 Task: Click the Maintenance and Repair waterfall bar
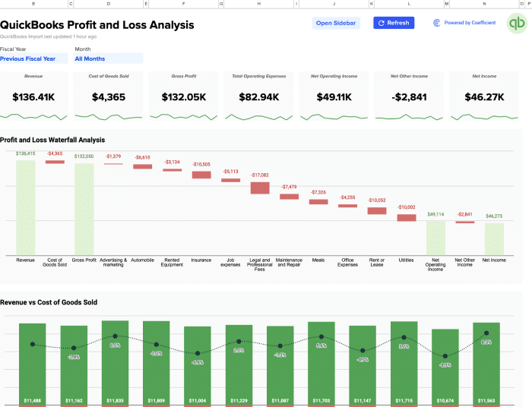(x=289, y=197)
